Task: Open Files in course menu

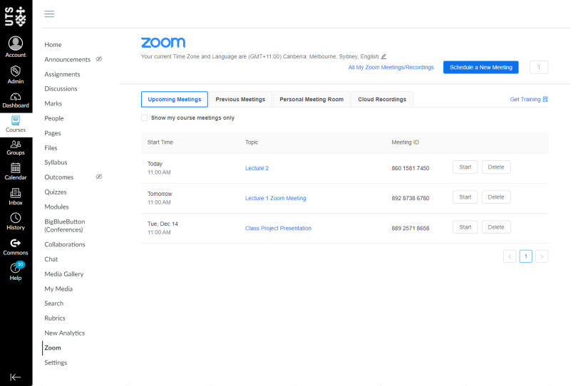Action: coord(51,148)
